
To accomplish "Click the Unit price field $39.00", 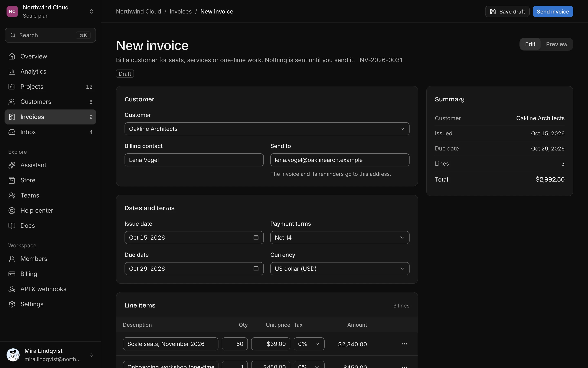I will (x=271, y=344).
